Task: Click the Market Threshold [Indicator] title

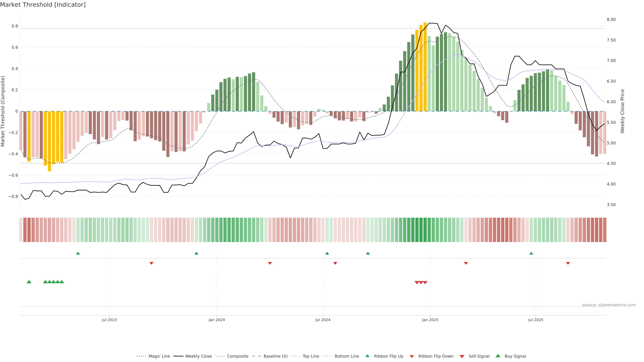Action: pyautogui.click(x=43, y=5)
